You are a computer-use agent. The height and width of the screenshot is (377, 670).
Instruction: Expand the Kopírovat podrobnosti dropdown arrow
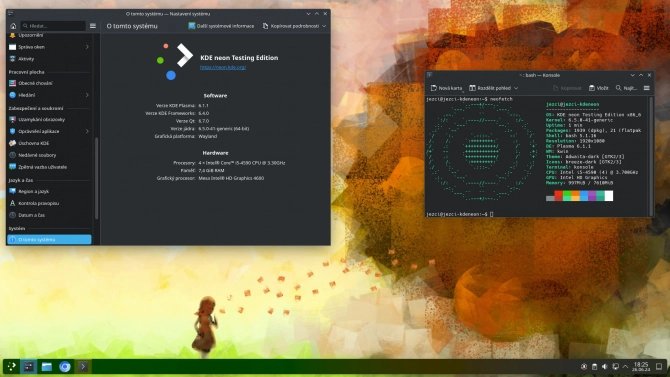(x=324, y=26)
